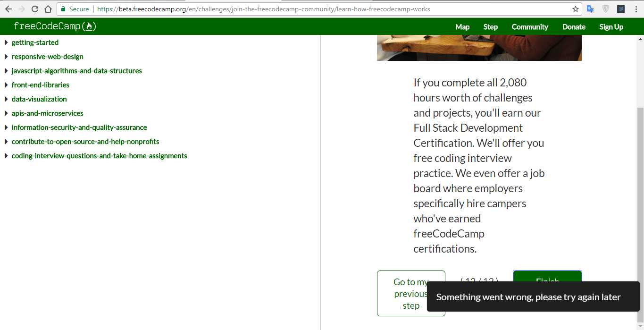Click the freeCodeCamp flame logo
The height and width of the screenshot is (330, 644).
89,26
